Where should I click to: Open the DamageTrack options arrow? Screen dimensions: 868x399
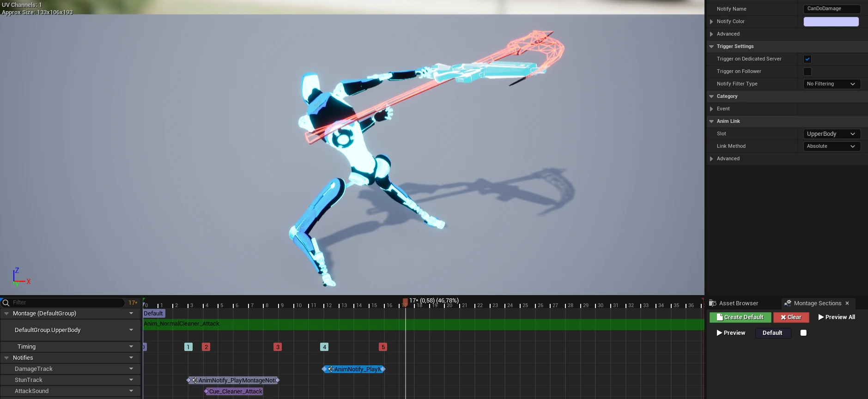pos(131,369)
